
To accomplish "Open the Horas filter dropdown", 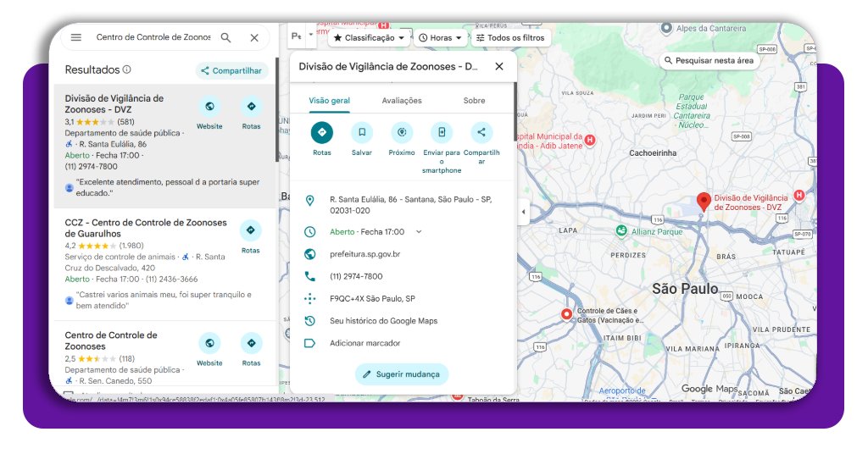I will pyautogui.click(x=441, y=38).
